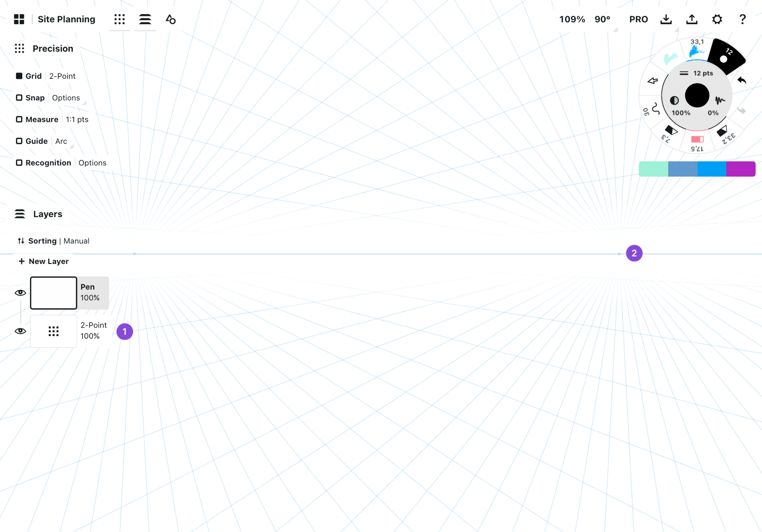
Task: Pick the mint green color swatch
Action: tap(653, 169)
